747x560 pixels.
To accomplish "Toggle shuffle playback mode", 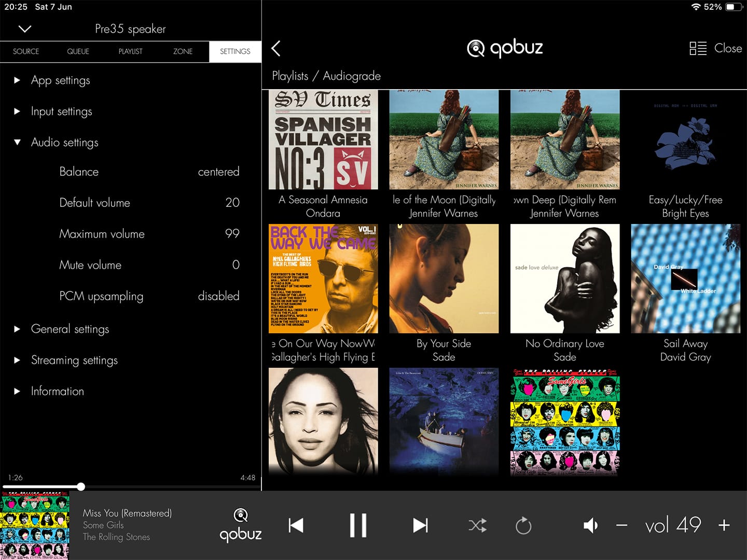I will coord(477,525).
